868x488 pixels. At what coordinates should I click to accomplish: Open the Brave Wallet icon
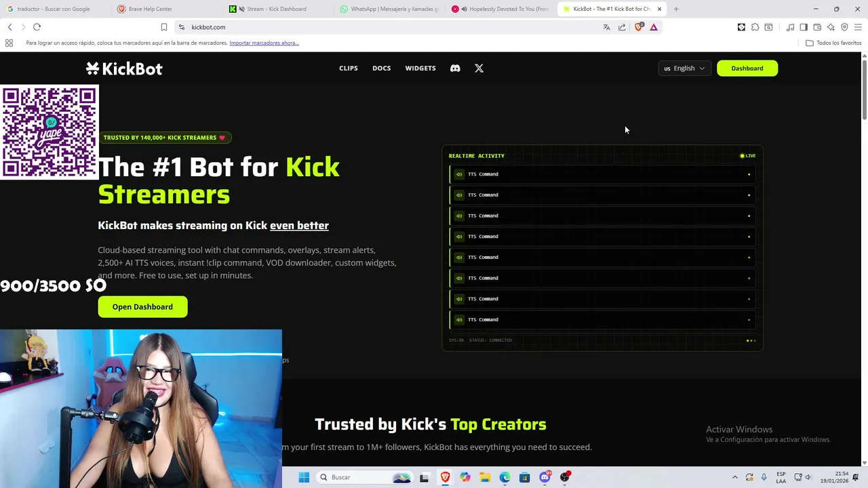point(817,27)
